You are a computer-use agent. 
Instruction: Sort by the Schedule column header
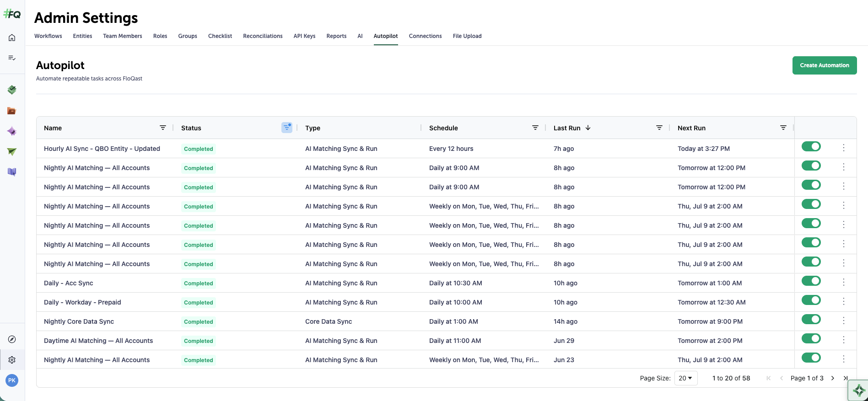pyautogui.click(x=443, y=128)
